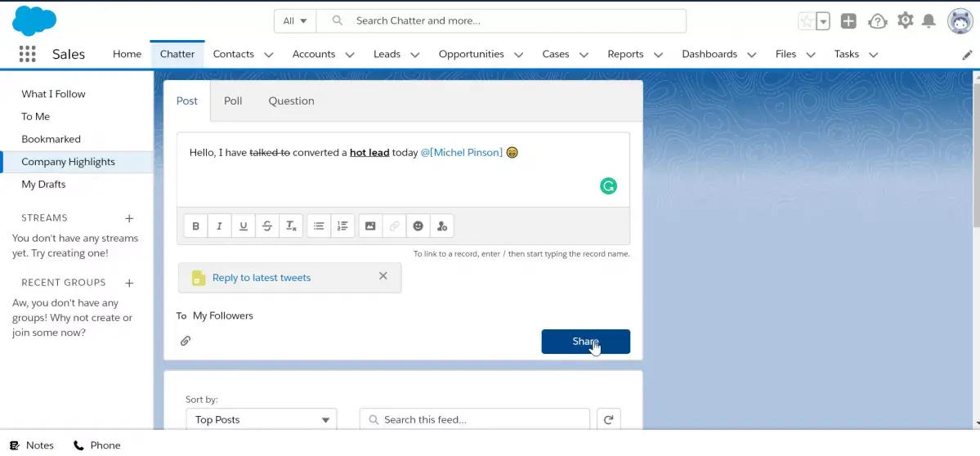Open the Cases tab

coord(556,55)
